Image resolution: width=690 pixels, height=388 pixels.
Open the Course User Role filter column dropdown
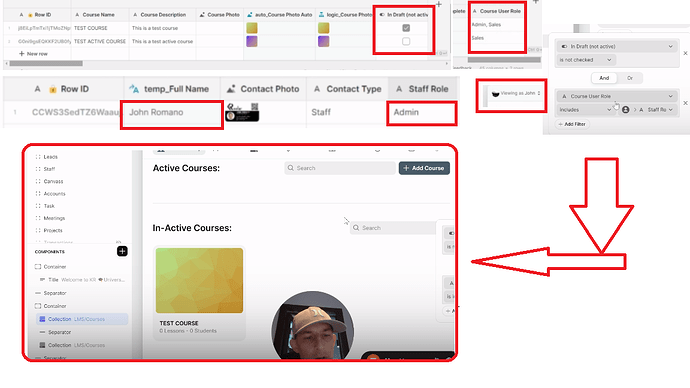pyautogui.click(x=617, y=96)
